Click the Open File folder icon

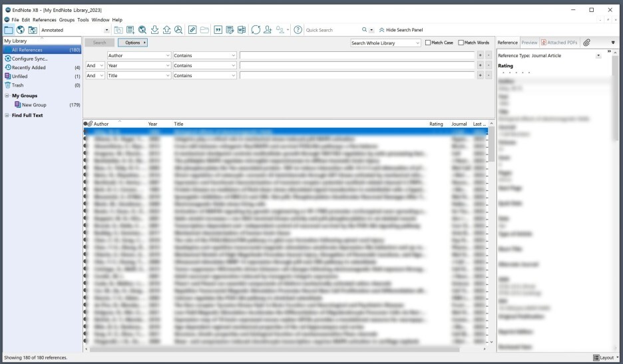point(204,30)
